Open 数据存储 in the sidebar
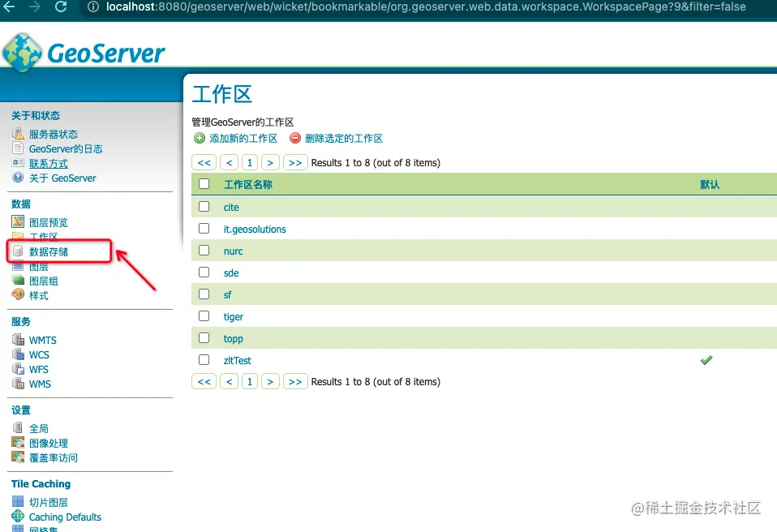The width and height of the screenshot is (777, 532). click(x=49, y=251)
